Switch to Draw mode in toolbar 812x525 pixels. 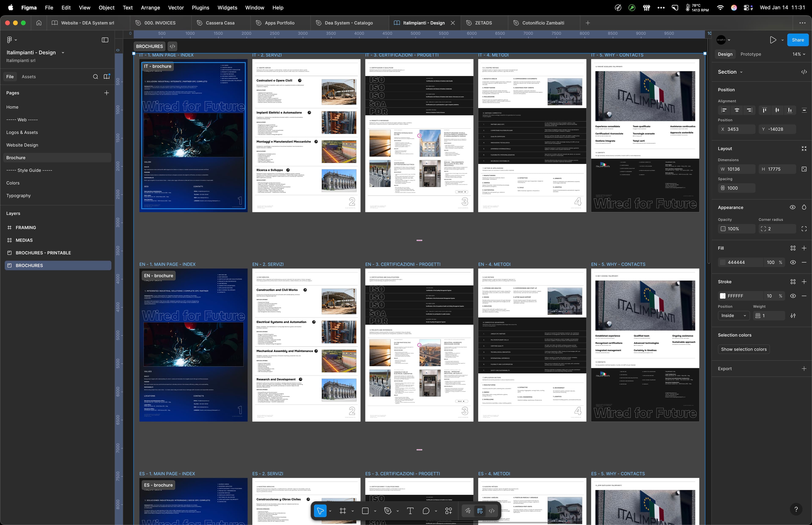pos(468,511)
